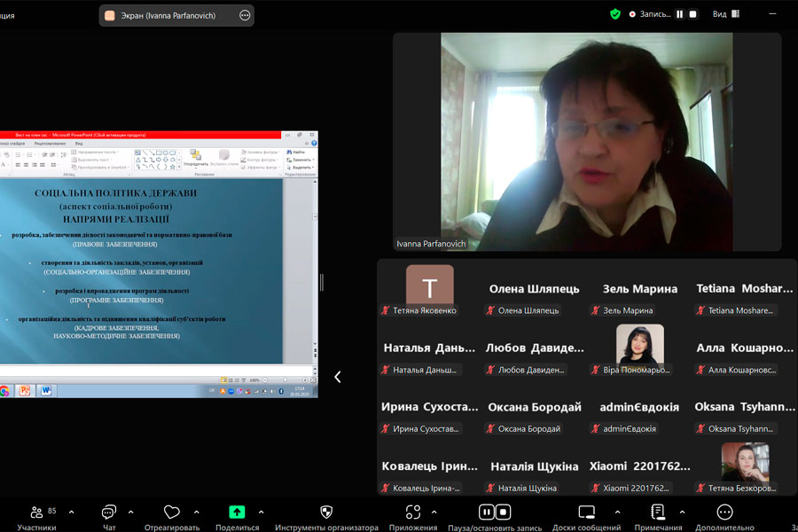Expand the Notes options arrow

pyautogui.click(x=682, y=512)
